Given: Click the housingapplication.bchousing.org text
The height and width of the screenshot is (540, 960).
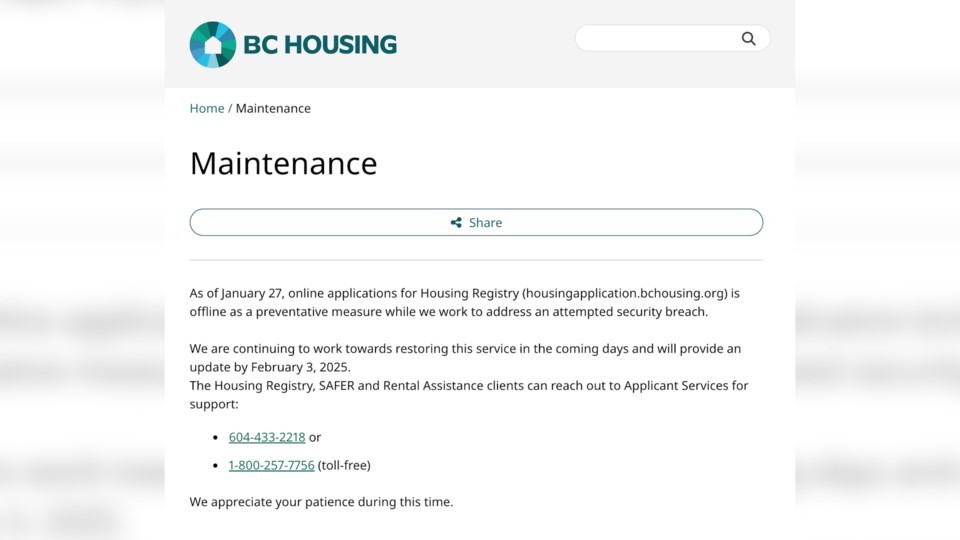Looking at the screenshot, I should (x=624, y=293).
